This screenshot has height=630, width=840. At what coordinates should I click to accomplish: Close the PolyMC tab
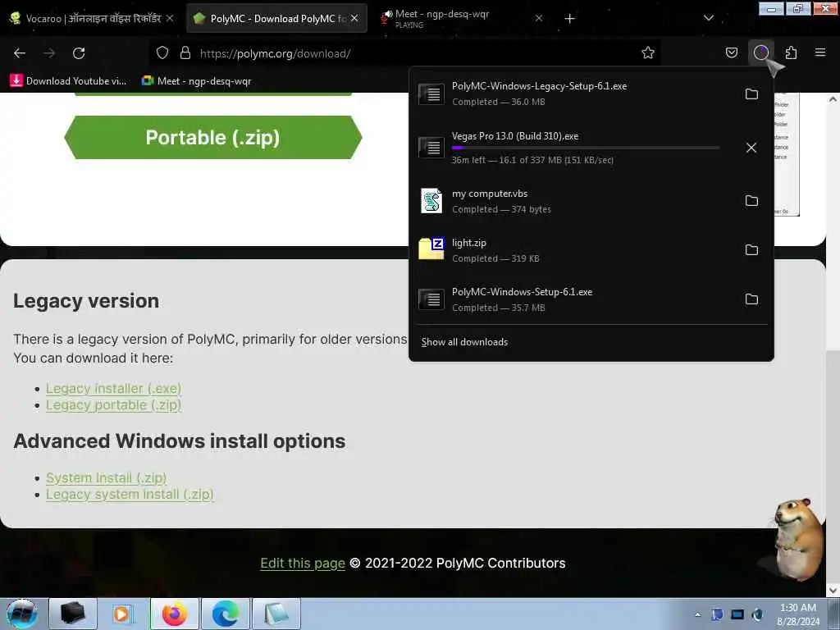[x=354, y=18]
